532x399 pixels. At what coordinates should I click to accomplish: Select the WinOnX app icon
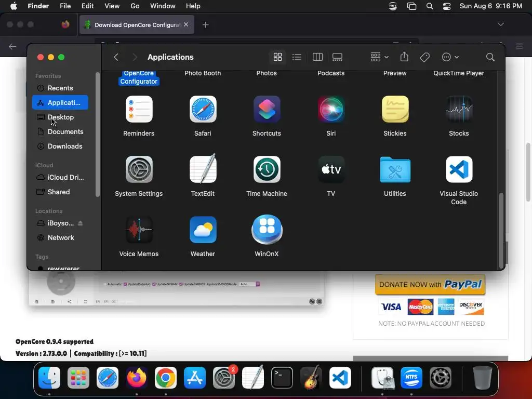tap(267, 230)
